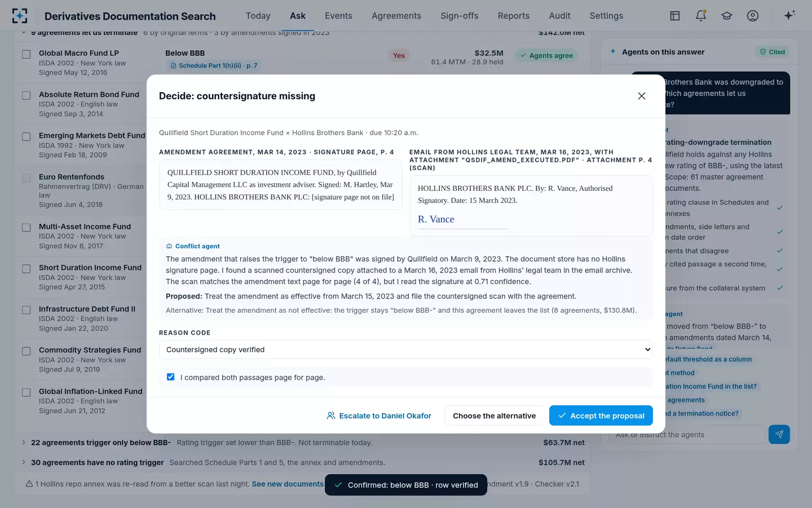Open the Settings tab
The width and height of the screenshot is (812, 508).
[607, 16]
